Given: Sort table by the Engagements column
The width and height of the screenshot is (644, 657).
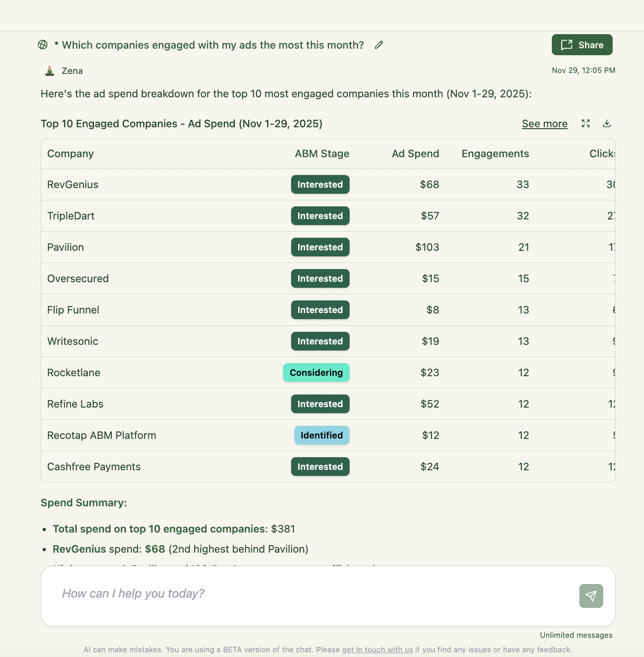Looking at the screenshot, I should (495, 153).
